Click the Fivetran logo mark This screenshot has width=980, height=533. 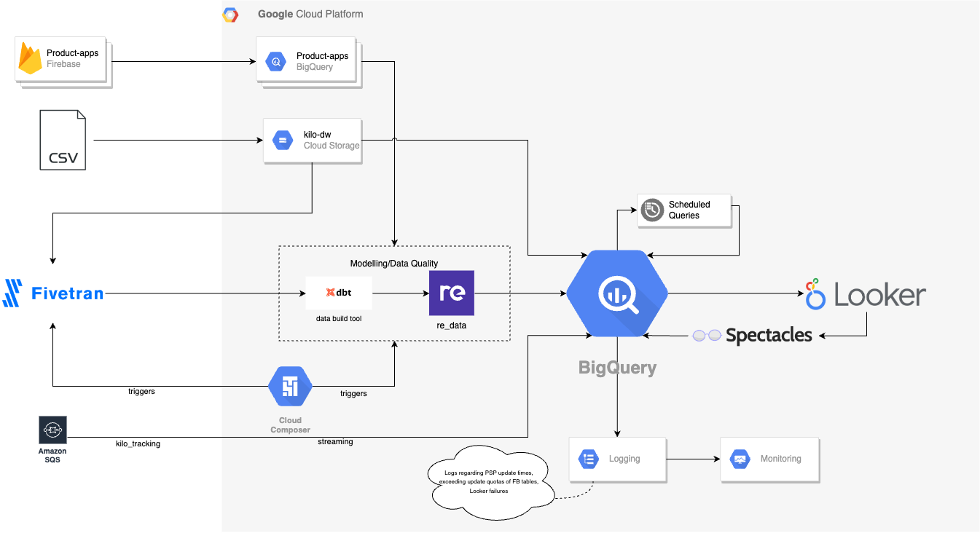pyautogui.click(x=11, y=293)
